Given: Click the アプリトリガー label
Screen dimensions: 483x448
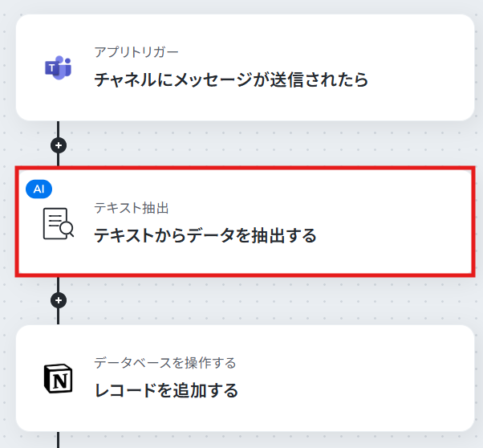Looking at the screenshot, I should click(136, 52).
